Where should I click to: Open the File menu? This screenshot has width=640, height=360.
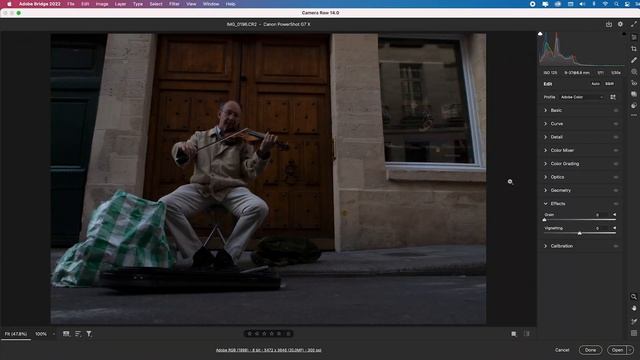(x=71, y=4)
